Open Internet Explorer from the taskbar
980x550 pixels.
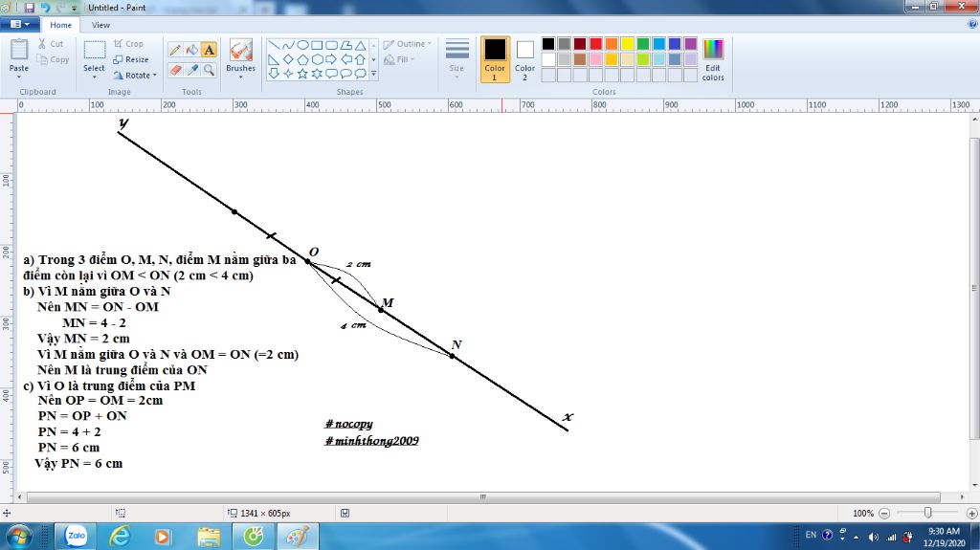tap(120, 537)
